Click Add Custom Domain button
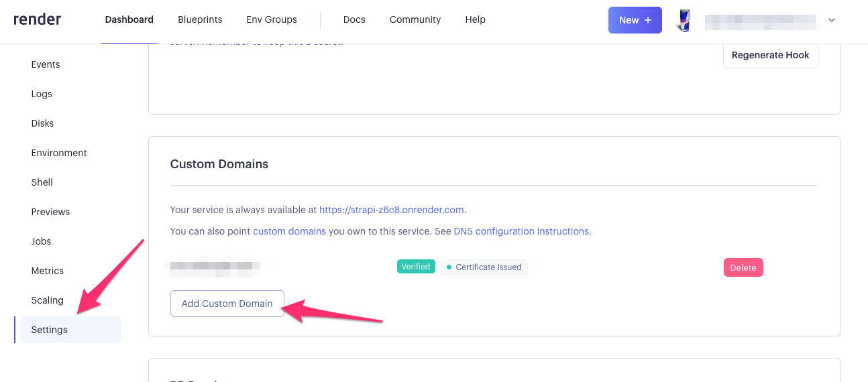The image size is (868, 382). 227,304
